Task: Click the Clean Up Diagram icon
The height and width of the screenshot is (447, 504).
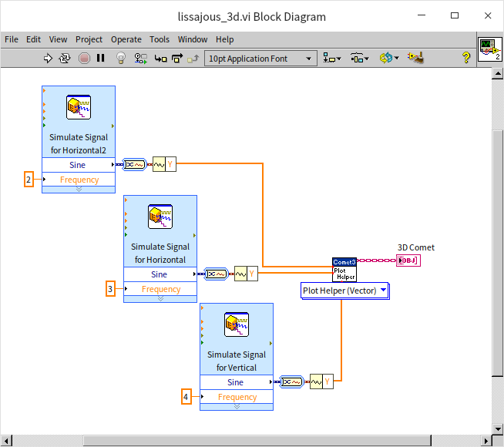Action: point(415,58)
